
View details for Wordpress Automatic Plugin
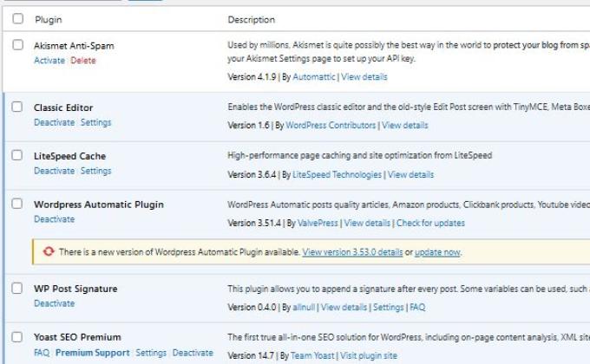367,223
